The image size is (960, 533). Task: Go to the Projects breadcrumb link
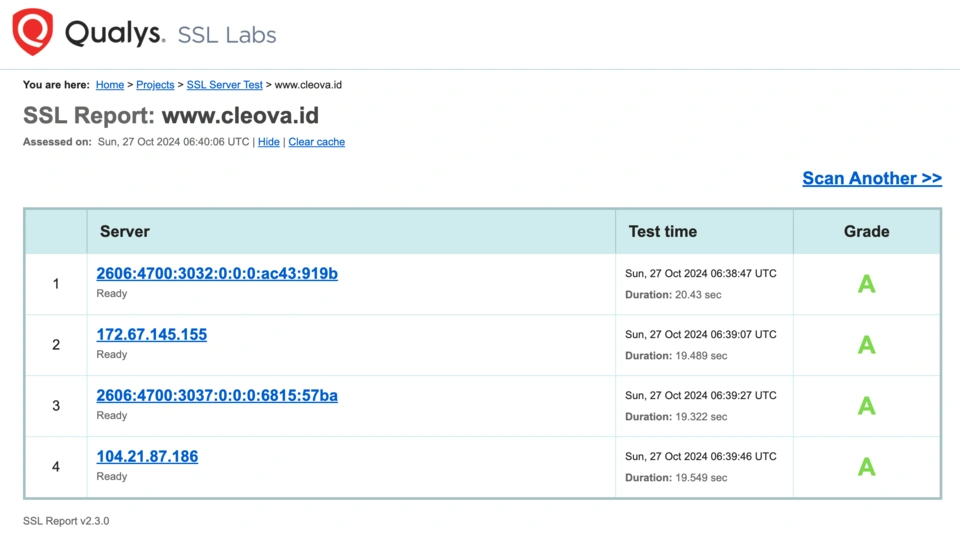click(x=155, y=85)
